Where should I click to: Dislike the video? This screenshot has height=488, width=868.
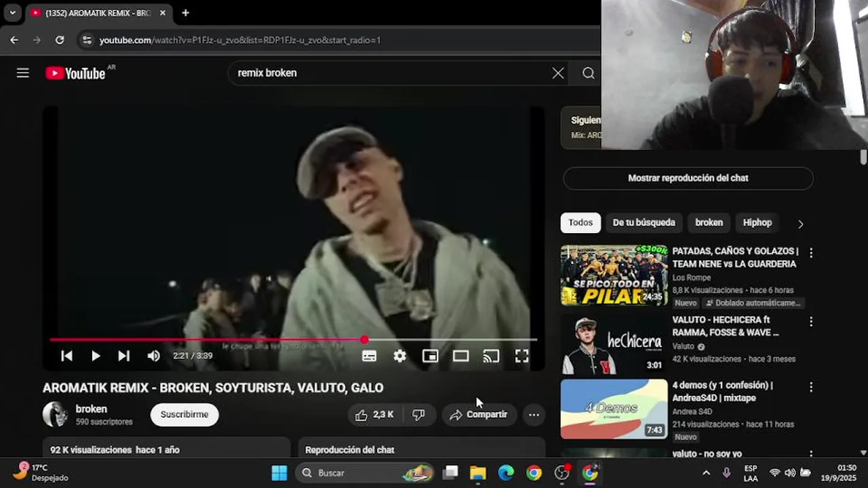coord(419,415)
